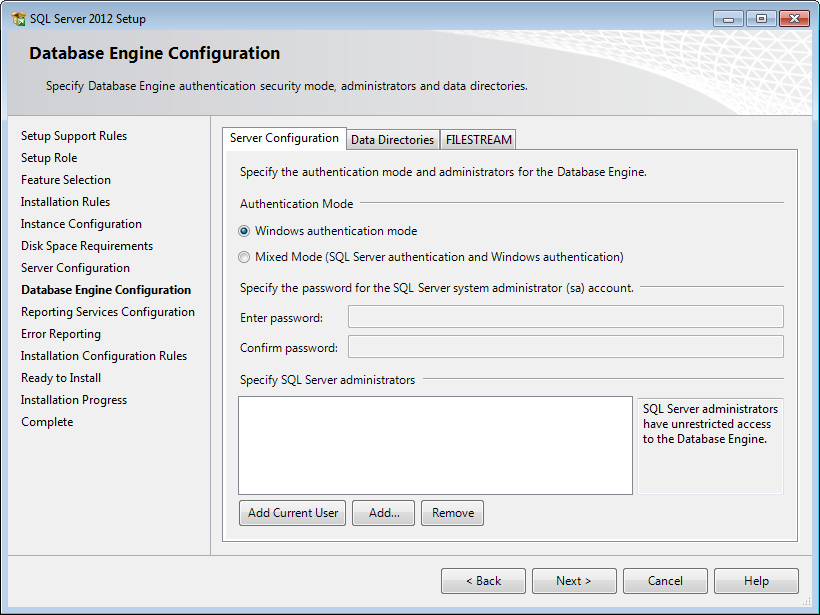Proceed with the Next button
This screenshot has width=820, height=615.
[574, 581]
